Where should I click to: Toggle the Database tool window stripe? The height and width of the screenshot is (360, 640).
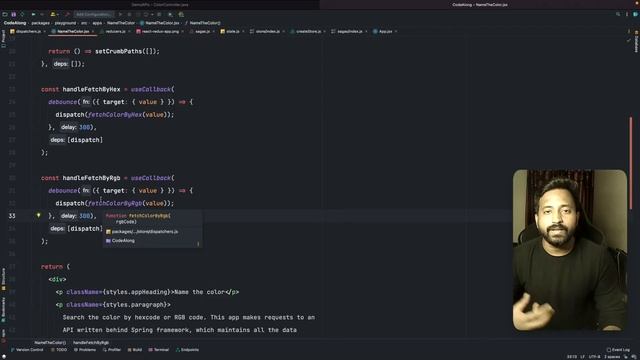point(636,41)
